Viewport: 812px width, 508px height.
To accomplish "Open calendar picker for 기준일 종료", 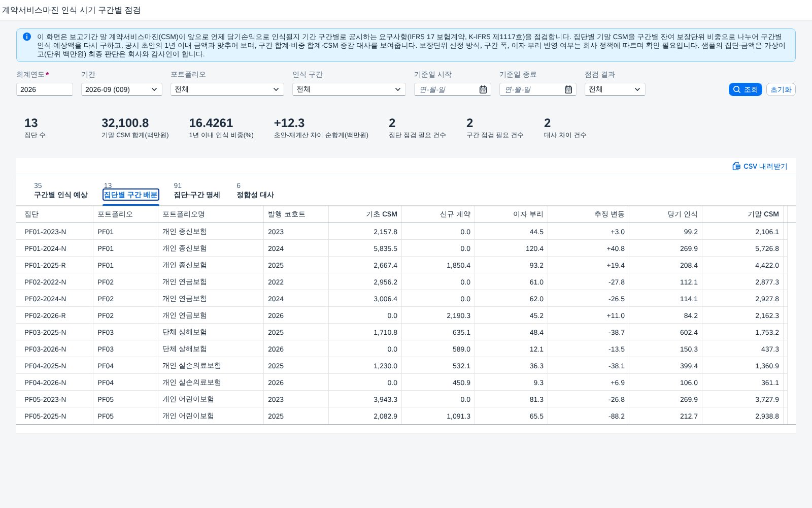I will pos(568,89).
